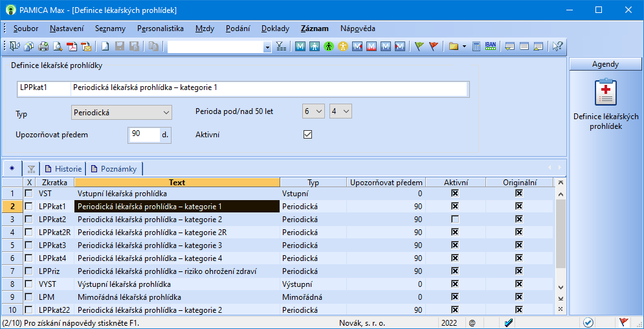Viewport: 644px width, 329px height.
Task: Click the red flag icon in status bar
Action: pos(623,323)
